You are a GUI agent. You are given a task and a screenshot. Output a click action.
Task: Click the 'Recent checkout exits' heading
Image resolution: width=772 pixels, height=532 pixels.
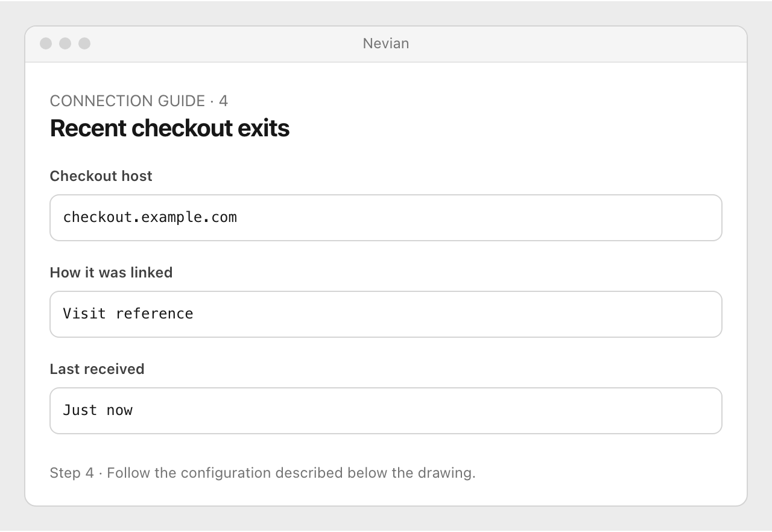click(169, 128)
